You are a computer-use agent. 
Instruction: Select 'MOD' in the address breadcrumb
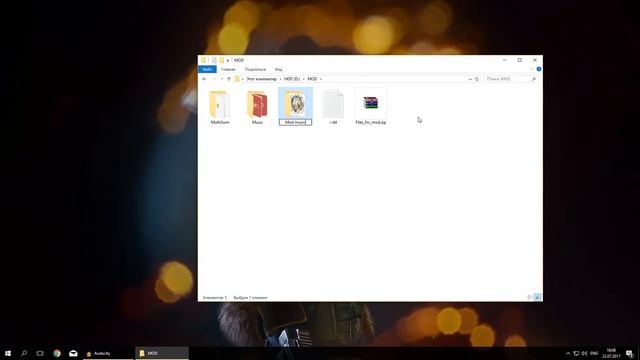point(312,79)
